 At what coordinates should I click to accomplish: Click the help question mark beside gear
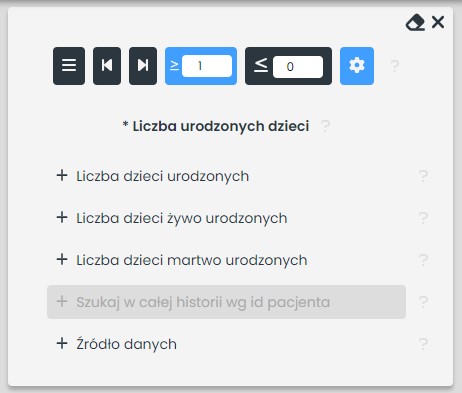pos(395,66)
